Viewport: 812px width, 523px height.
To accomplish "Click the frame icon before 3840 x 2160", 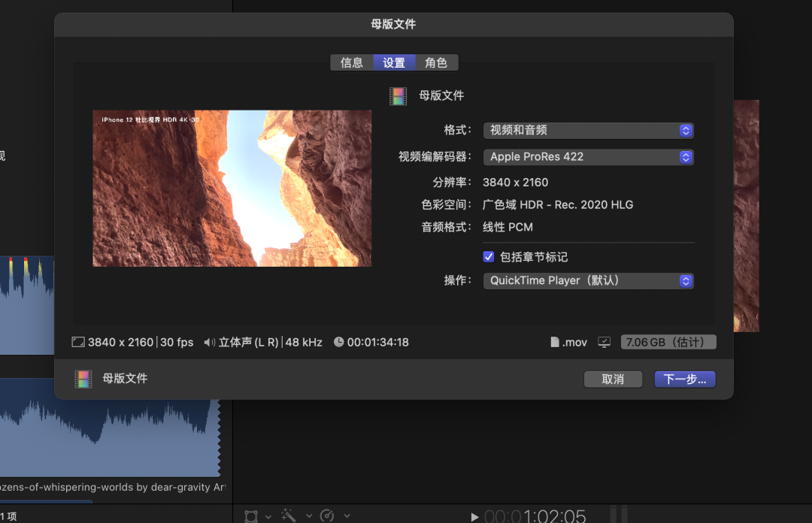I will pos(78,342).
